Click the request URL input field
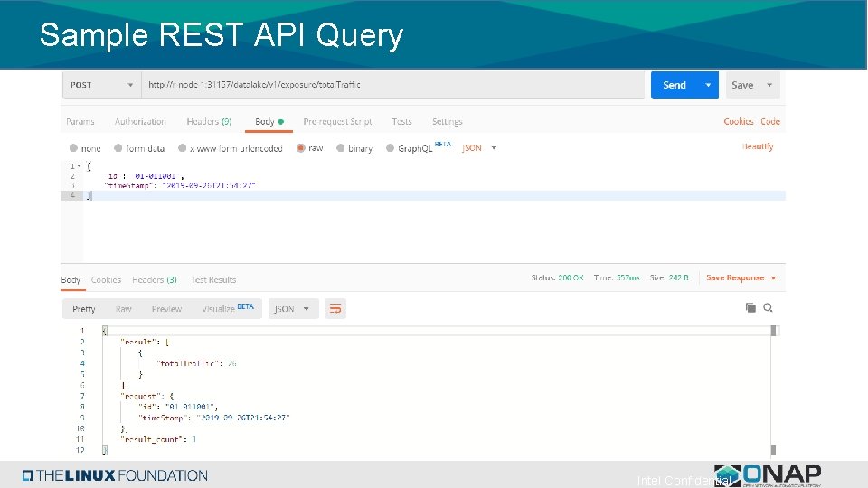The width and height of the screenshot is (868, 488). [x=393, y=85]
